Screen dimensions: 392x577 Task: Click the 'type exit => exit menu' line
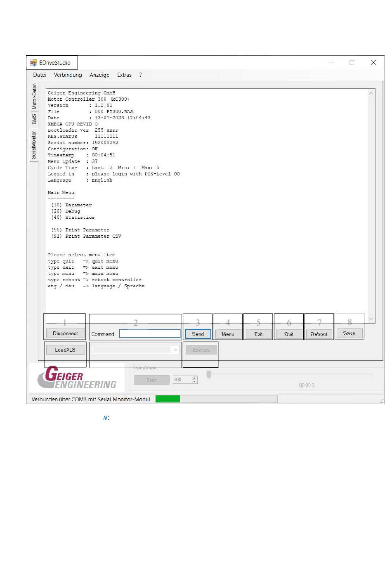point(83,267)
